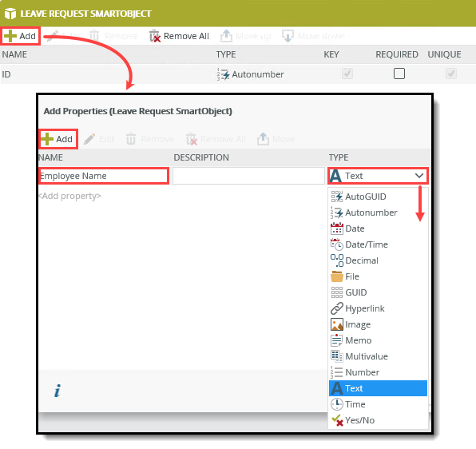
Task: Click Remove in the Add Properties dialog
Action: [x=150, y=139]
